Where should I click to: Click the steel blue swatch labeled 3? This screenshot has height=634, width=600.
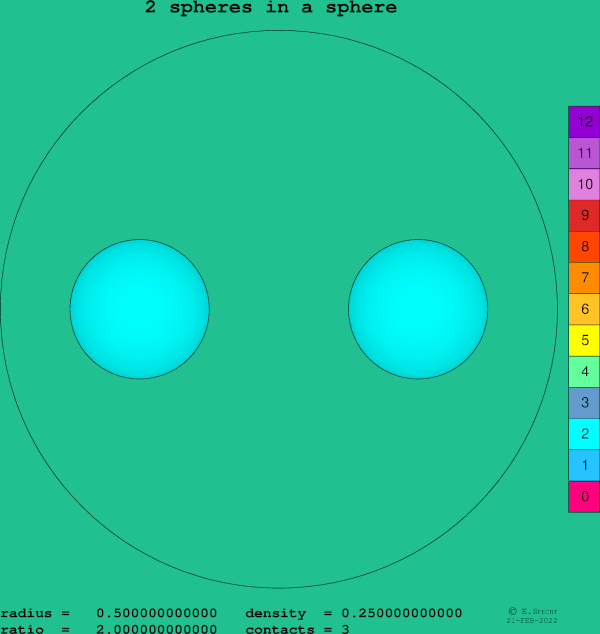(x=584, y=403)
